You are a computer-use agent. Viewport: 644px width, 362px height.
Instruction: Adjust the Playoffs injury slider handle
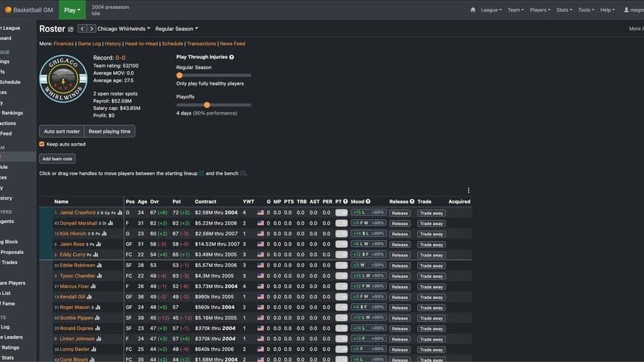[207, 105]
